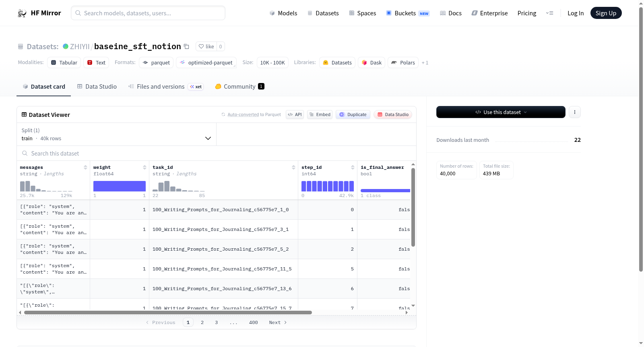644x347 pixels.
Task: Click the task_id lengths histogram
Action: pos(179,186)
